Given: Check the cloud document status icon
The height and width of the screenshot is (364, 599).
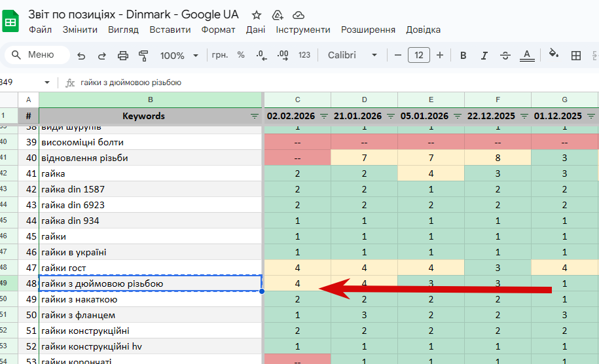Looking at the screenshot, I should pos(299,15).
